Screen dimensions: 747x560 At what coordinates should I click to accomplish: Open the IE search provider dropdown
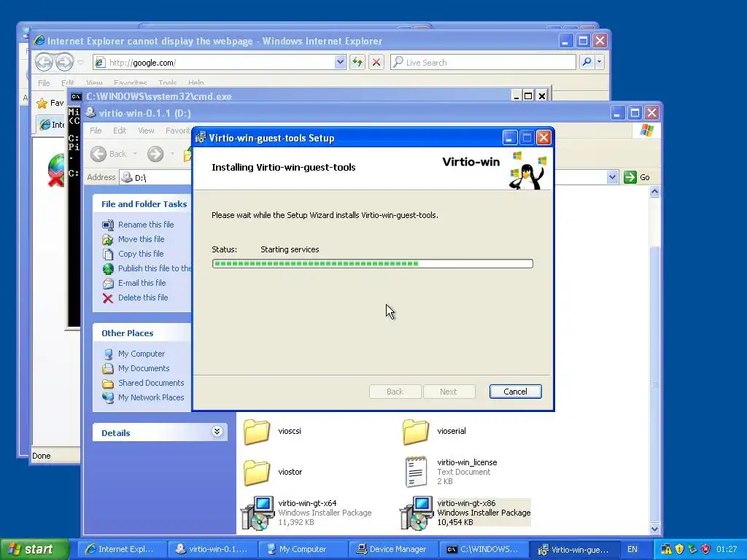click(600, 63)
